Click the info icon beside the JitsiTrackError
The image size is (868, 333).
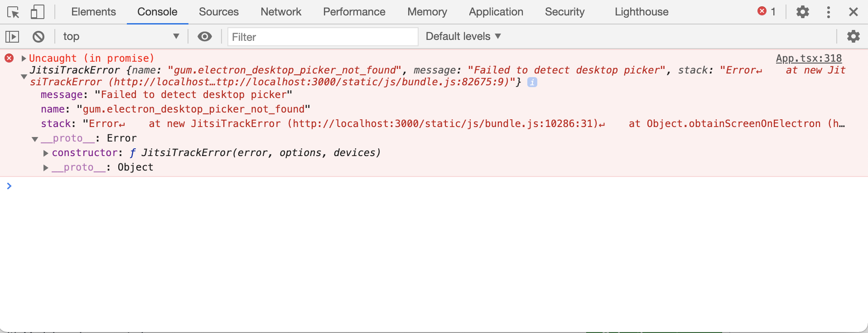click(533, 82)
